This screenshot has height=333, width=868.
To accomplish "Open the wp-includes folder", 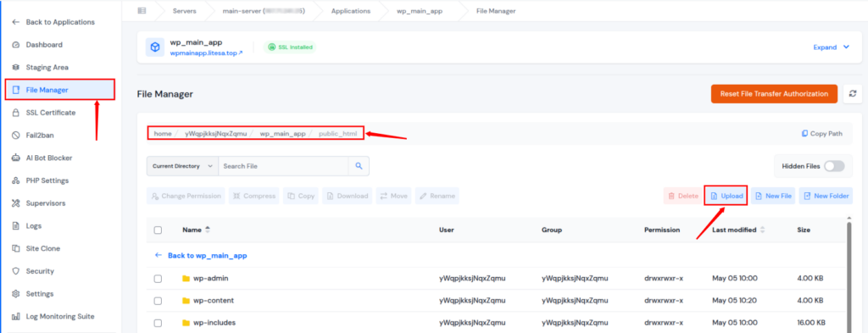I will click(x=209, y=323).
